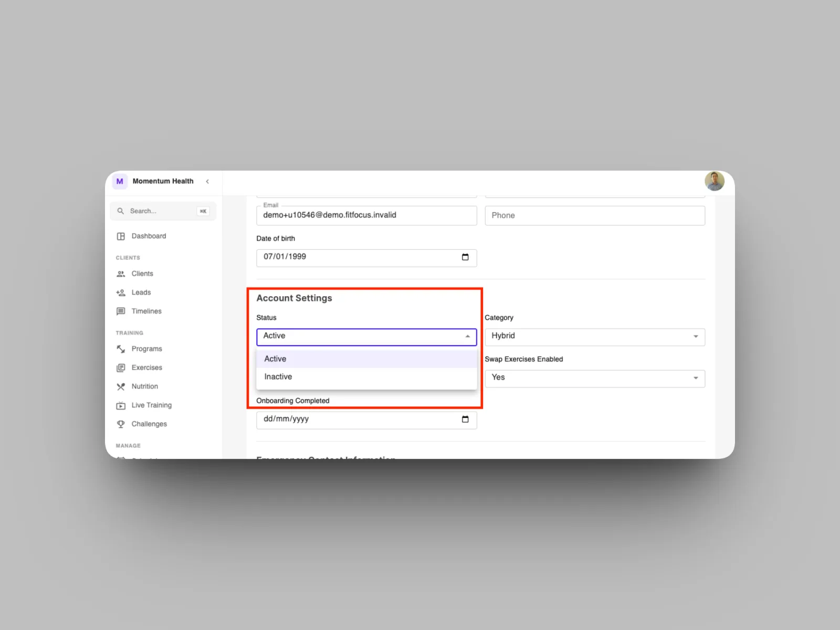Close the Status dropdown
The image size is (840, 630).
(x=467, y=337)
